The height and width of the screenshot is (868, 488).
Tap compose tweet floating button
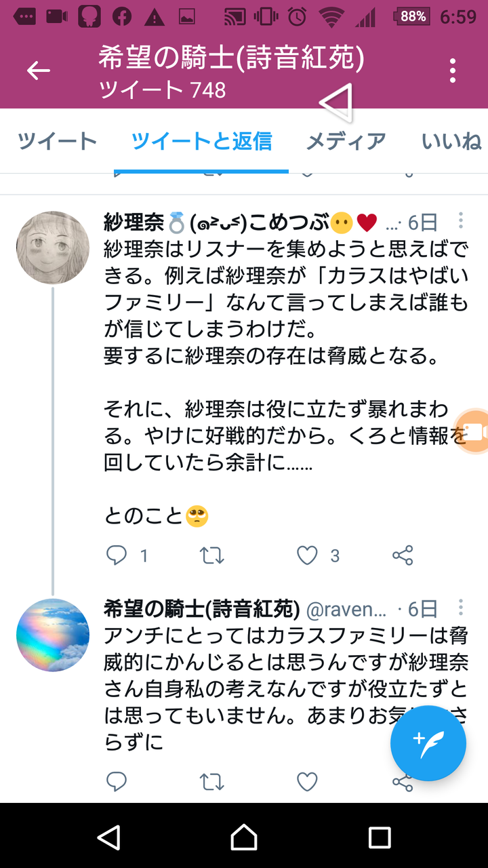tap(428, 743)
